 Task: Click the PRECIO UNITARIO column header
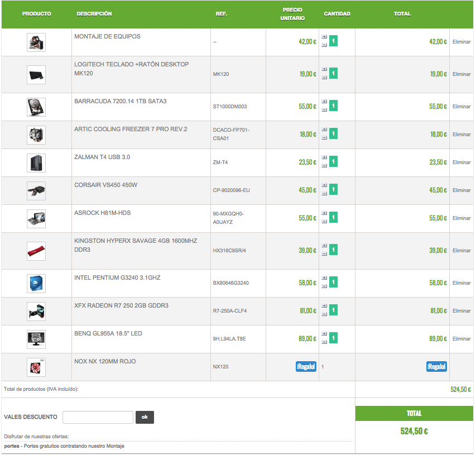(x=292, y=15)
